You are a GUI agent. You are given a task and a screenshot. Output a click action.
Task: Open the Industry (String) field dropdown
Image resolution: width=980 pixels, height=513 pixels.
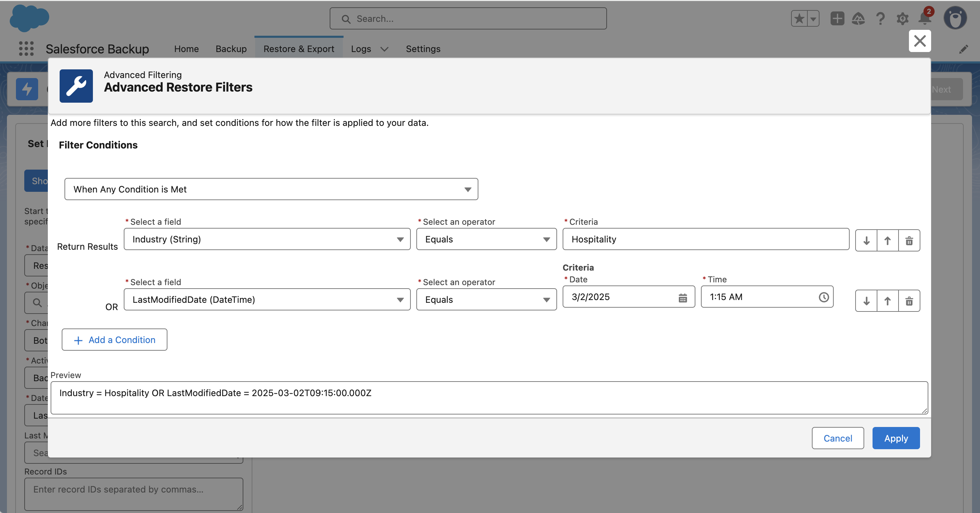point(267,239)
